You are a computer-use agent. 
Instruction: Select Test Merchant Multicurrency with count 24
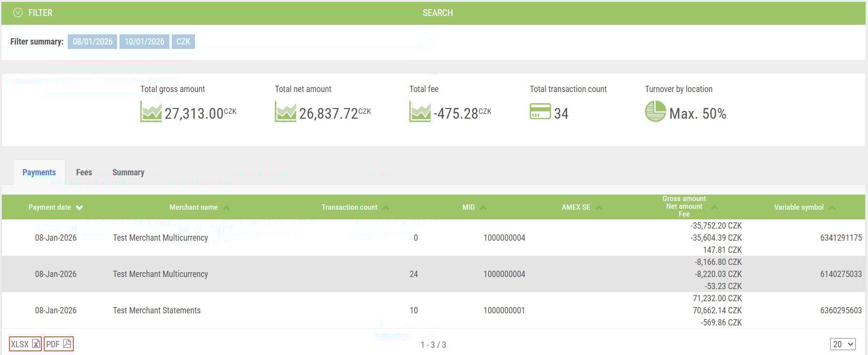coord(161,274)
